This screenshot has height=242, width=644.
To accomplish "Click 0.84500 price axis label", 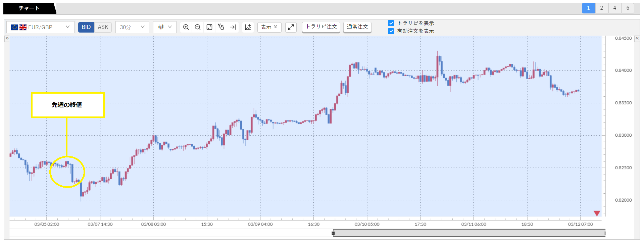I will tap(623, 38).
